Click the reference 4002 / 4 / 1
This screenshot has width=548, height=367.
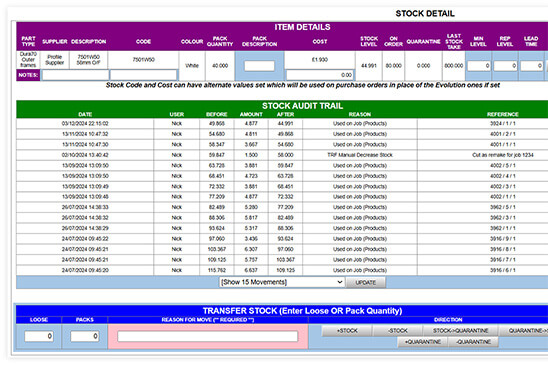[x=503, y=176]
